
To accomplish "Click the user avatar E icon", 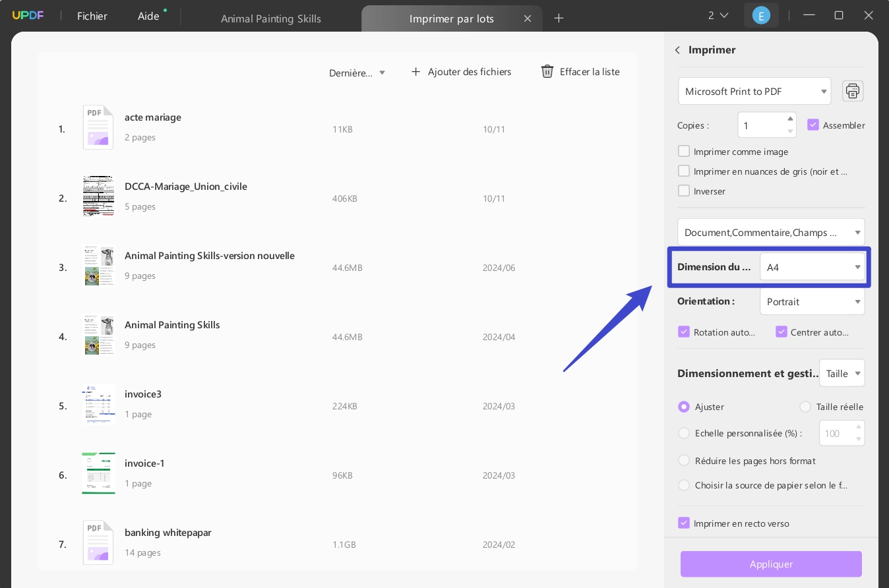I will [x=761, y=16].
